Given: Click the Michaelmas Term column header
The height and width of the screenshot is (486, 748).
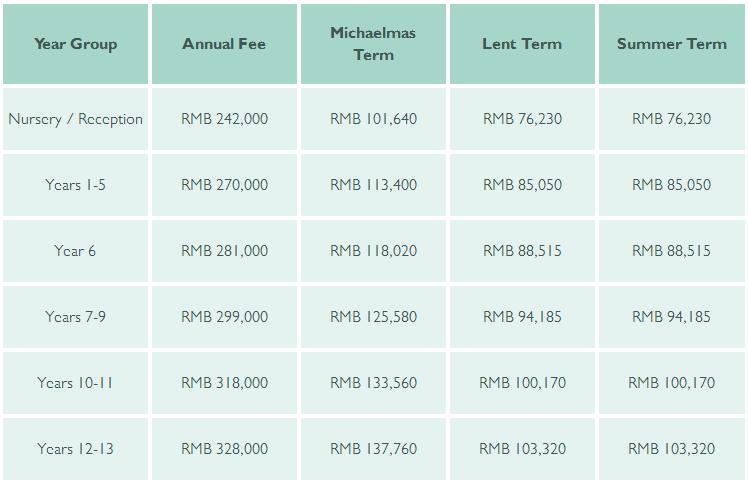Looking at the screenshot, I should coord(373,44).
